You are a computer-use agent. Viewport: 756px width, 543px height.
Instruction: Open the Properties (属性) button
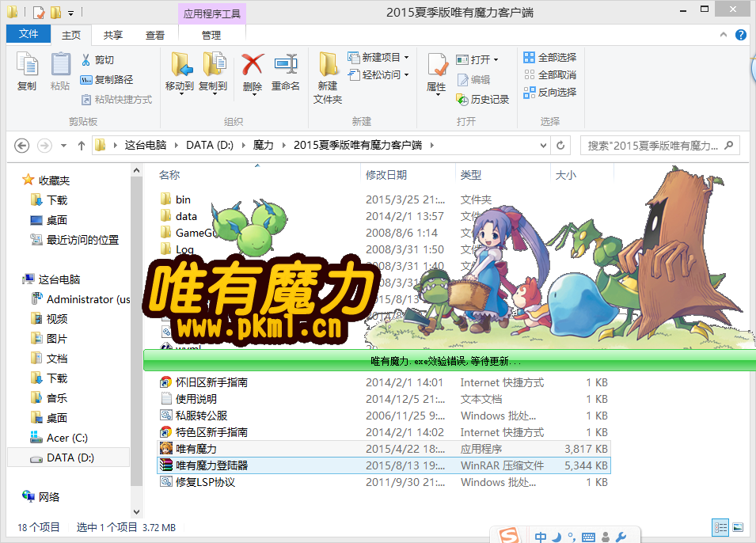437,74
